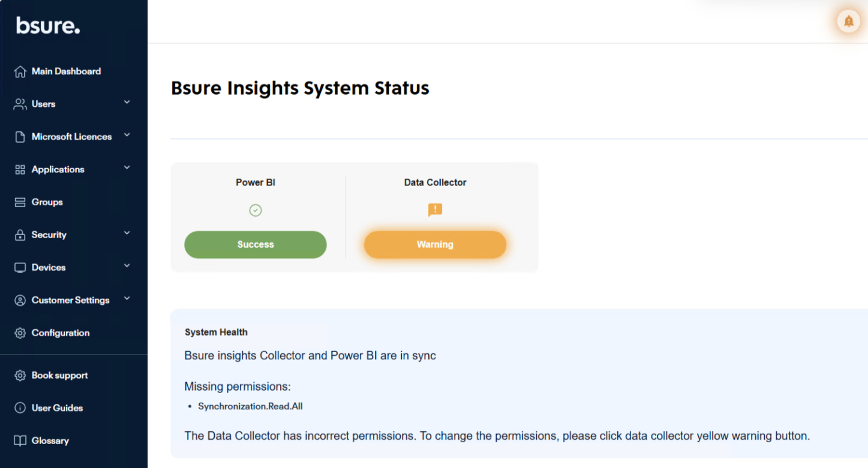Open the Glossary menu item
868x468 pixels.
click(x=50, y=441)
